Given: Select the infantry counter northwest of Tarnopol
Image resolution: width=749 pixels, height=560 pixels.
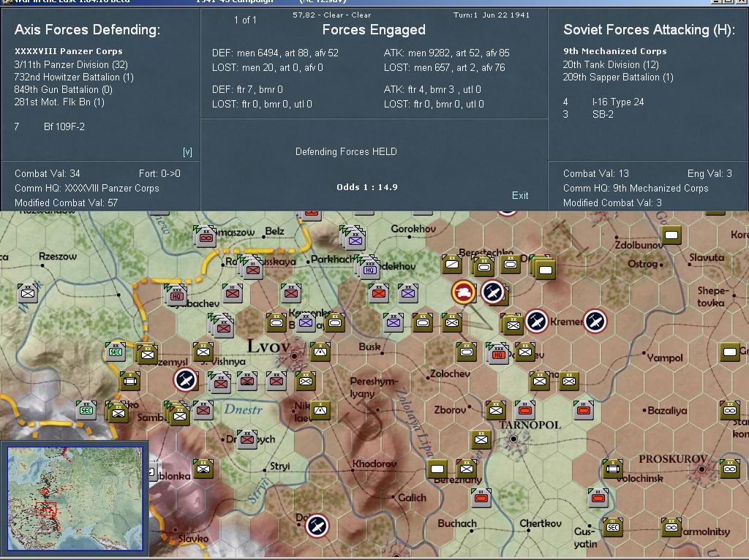Looking at the screenshot, I should click(x=495, y=409).
